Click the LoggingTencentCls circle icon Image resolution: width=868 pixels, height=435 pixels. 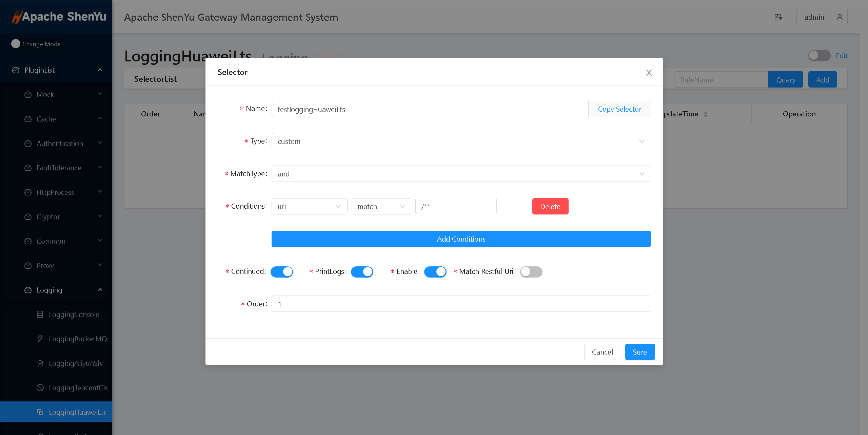point(40,387)
